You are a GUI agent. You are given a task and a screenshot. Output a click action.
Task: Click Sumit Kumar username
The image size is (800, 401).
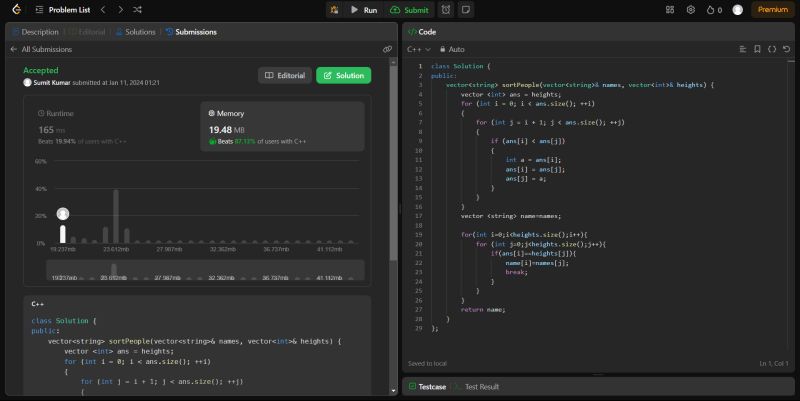pos(52,82)
